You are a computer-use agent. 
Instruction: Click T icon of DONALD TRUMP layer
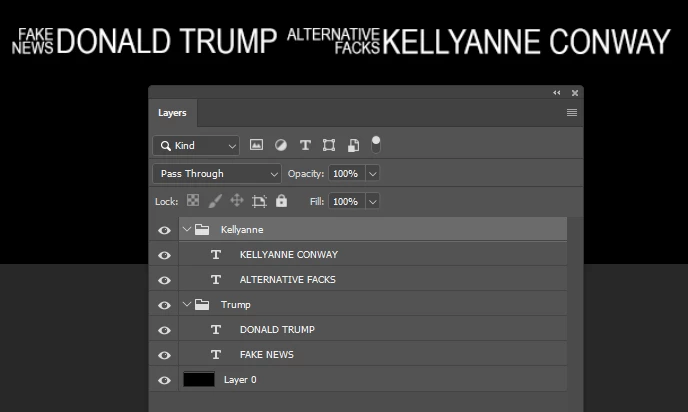[x=215, y=330]
